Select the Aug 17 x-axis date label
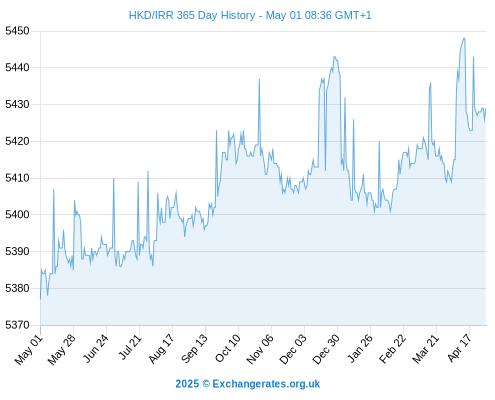Image resolution: width=495 pixels, height=400 pixels. tap(161, 349)
